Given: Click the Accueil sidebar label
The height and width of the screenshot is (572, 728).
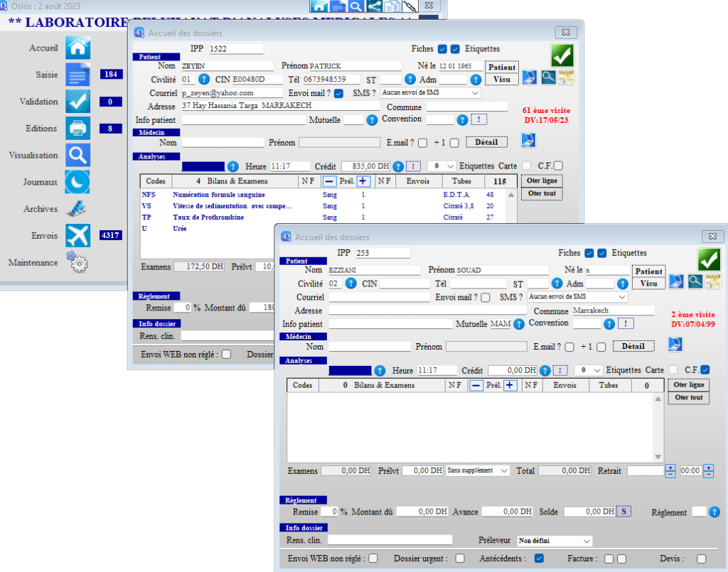Looking at the screenshot, I should pyautogui.click(x=43, y=48).
